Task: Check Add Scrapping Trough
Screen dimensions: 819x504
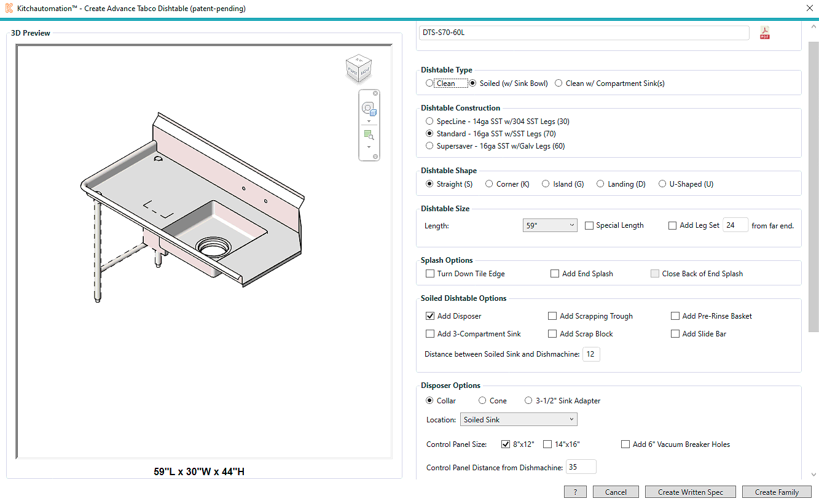Action: click(x=552, y=316)
